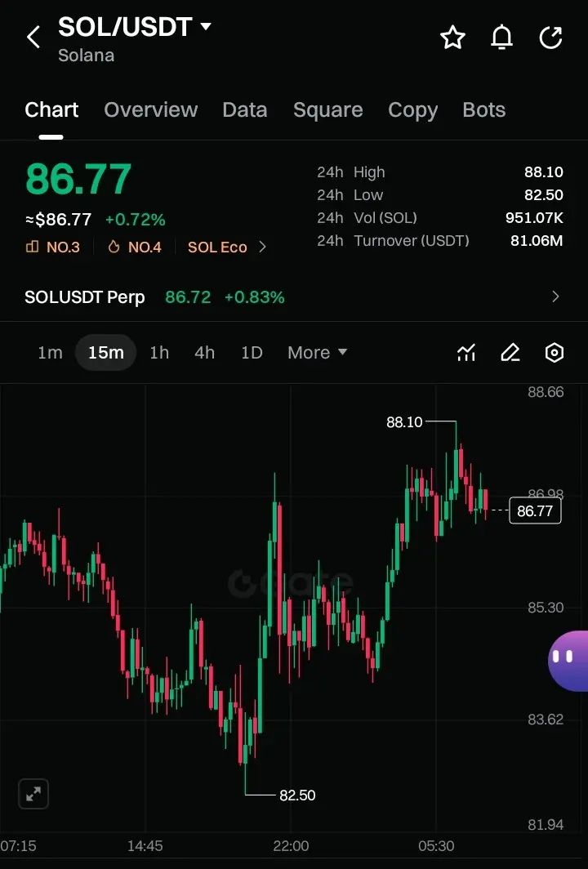Switch to the Square tab

tap(328, 109)
